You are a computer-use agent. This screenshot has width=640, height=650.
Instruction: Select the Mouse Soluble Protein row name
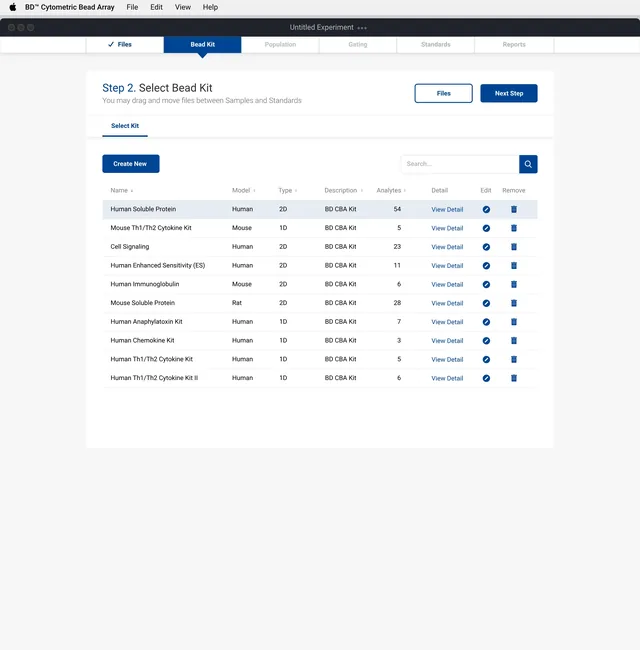pyautogui.click(x=143, y=303)
